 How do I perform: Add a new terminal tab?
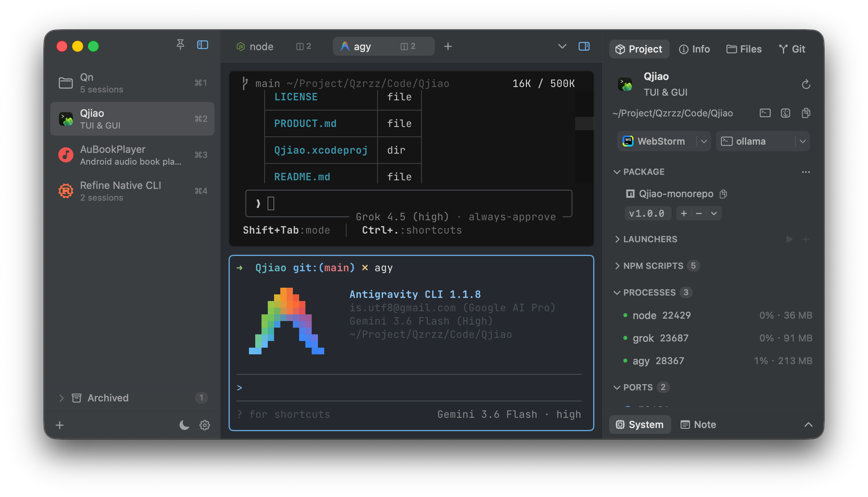(x=448, y=46)
